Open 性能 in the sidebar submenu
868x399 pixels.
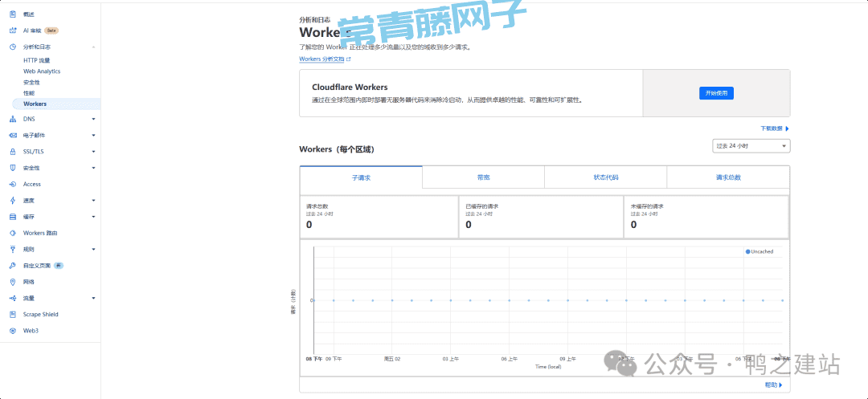[29, 93]
